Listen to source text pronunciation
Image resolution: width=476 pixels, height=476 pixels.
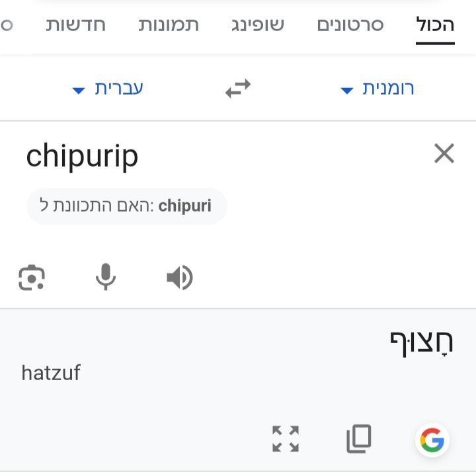point(179,278)
